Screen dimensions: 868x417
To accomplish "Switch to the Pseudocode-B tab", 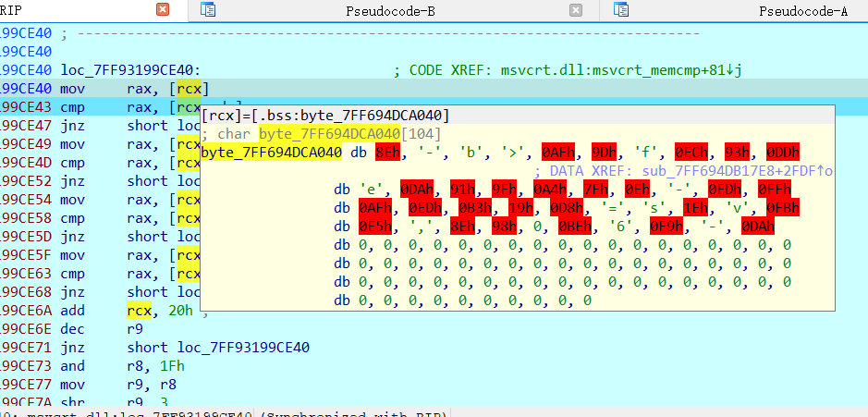I will [x=402, y=11].
